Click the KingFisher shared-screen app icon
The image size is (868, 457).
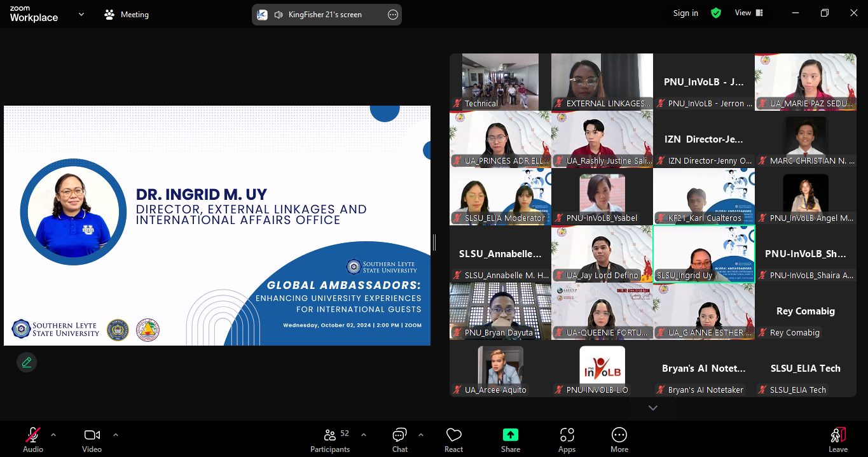coord(263,15)
